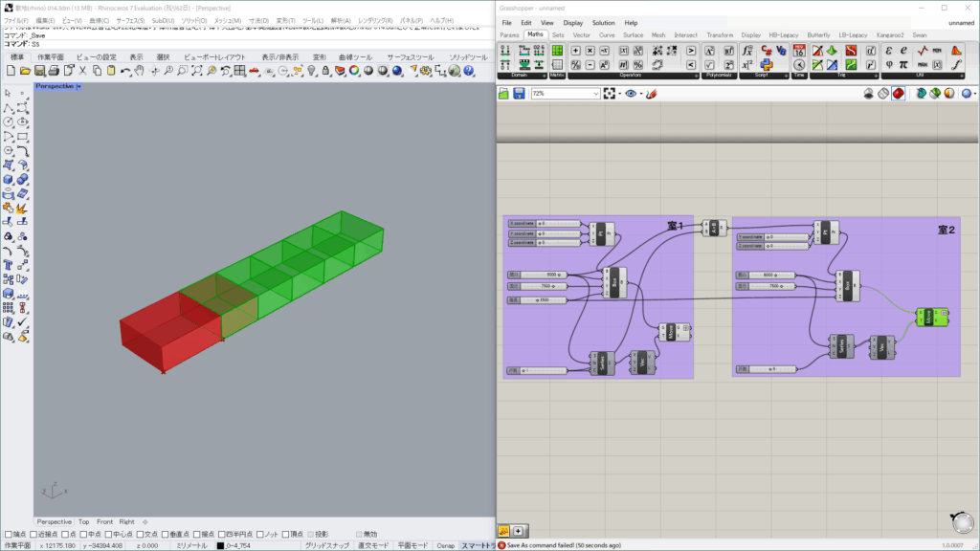Open the Solution menu in Grasshopper

tap(603, 22)
